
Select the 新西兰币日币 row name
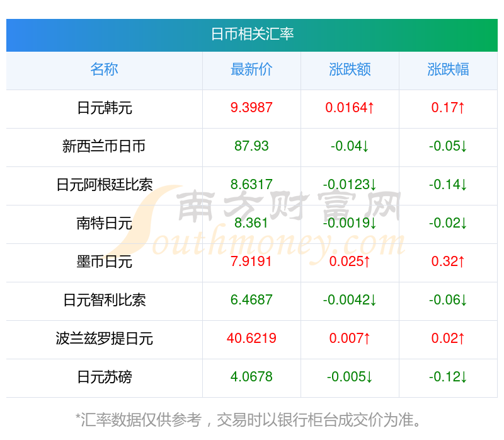pos(104,146)
